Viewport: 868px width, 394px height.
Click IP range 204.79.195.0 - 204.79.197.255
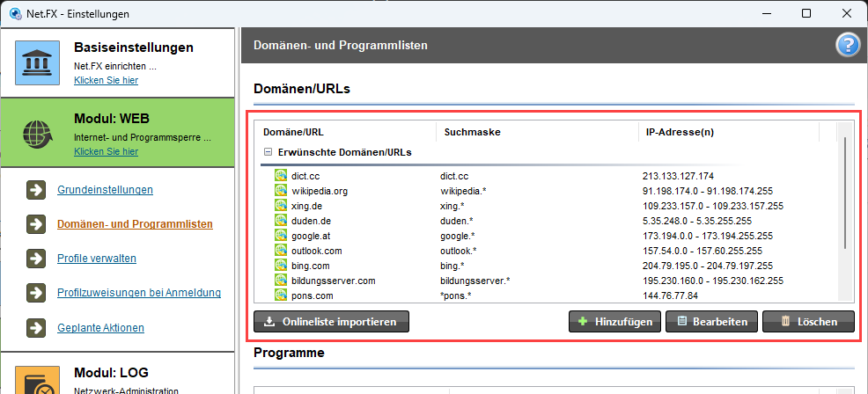(x=708, y=266)
